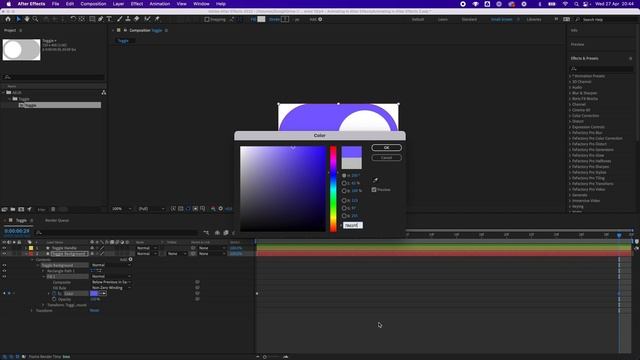Click the new folder icon in Project panel
Screen dimensions: 640x360
13,209
